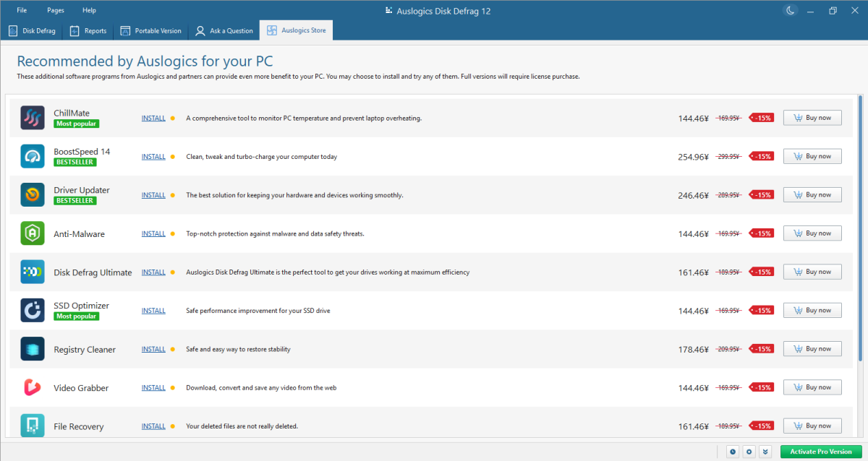Click the Activate Pro Version button
Screen dimensions: 868x461
point(821,452)
